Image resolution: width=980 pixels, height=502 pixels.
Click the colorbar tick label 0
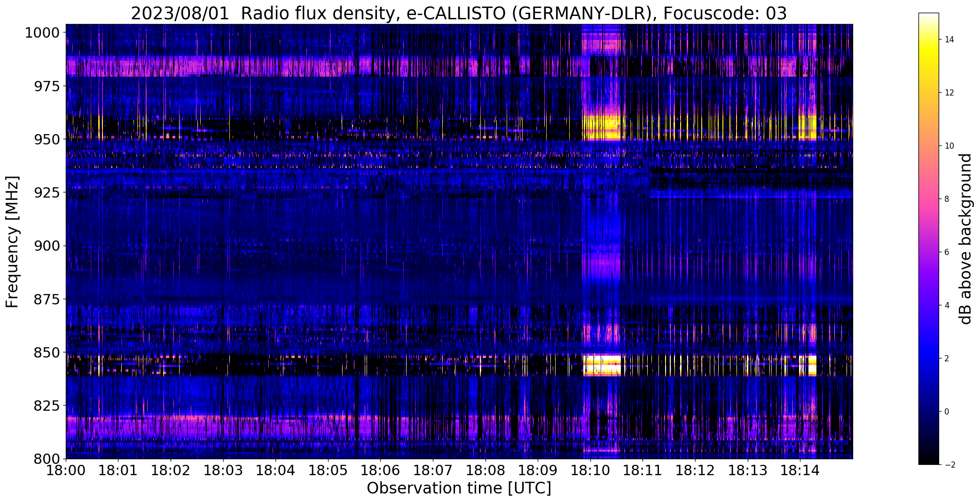click(x=947, y=412)
